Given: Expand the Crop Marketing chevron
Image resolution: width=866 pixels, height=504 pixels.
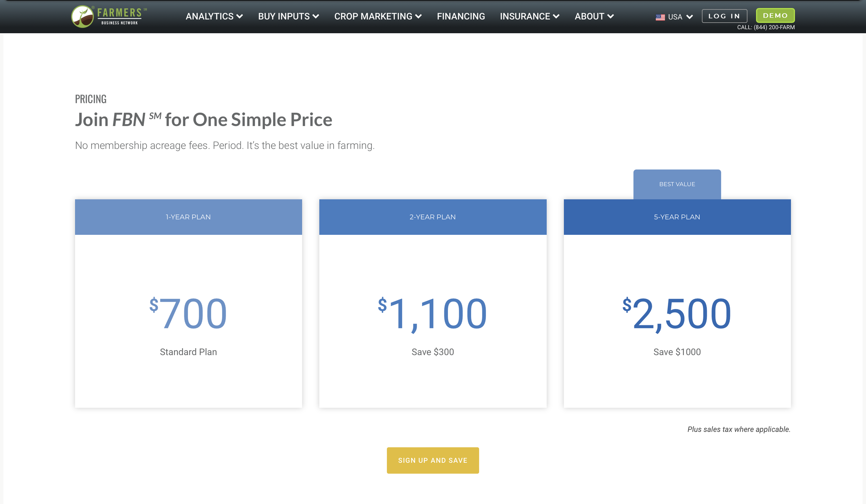Looking at the screenshot, I should tap(418, 16).
